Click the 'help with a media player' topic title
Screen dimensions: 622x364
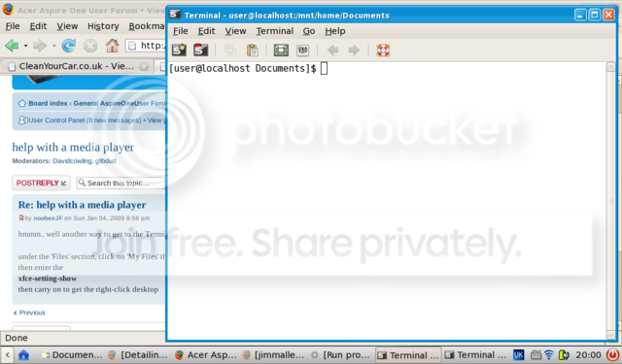tap(73, 148)
